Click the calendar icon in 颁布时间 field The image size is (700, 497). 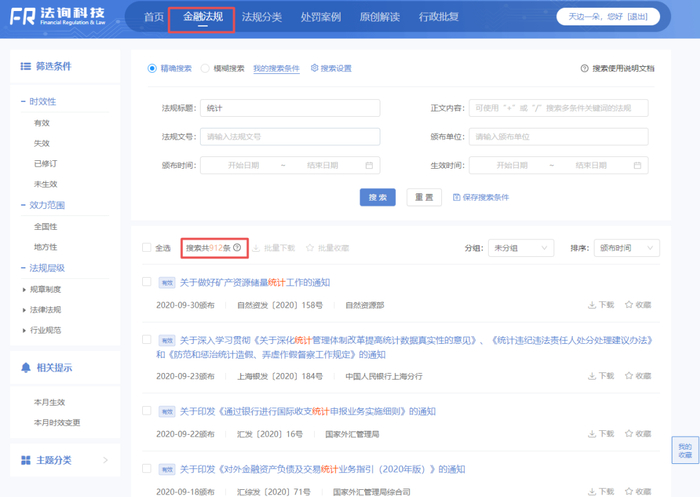click(370, 165)
